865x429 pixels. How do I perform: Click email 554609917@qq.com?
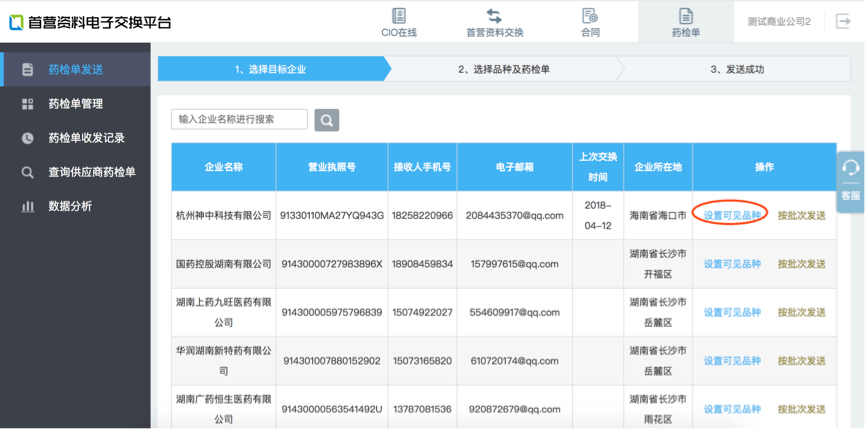tap(514, 313)
